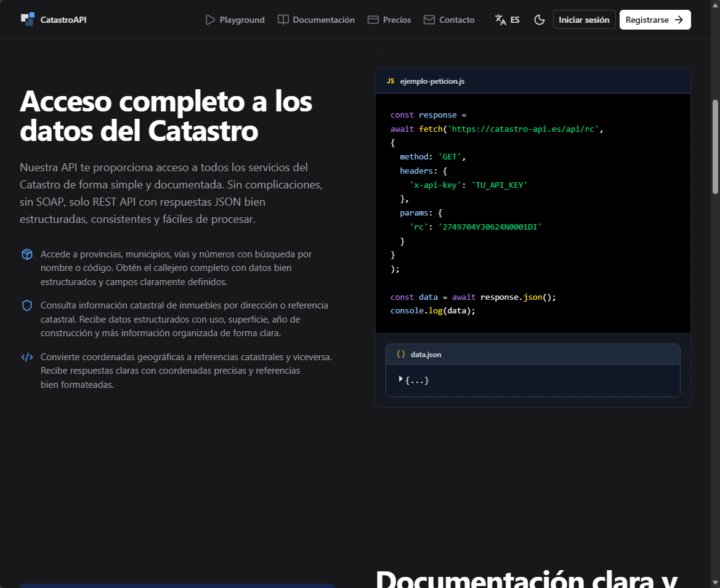
Task: Toggle dark mode with the moon icon
Action: coord(540,19)
